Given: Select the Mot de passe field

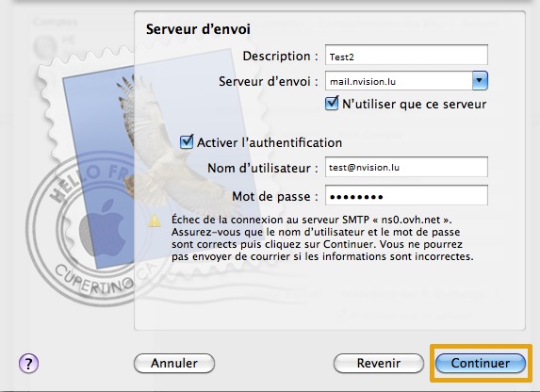Looking at the screenshot, I should 406,195.
